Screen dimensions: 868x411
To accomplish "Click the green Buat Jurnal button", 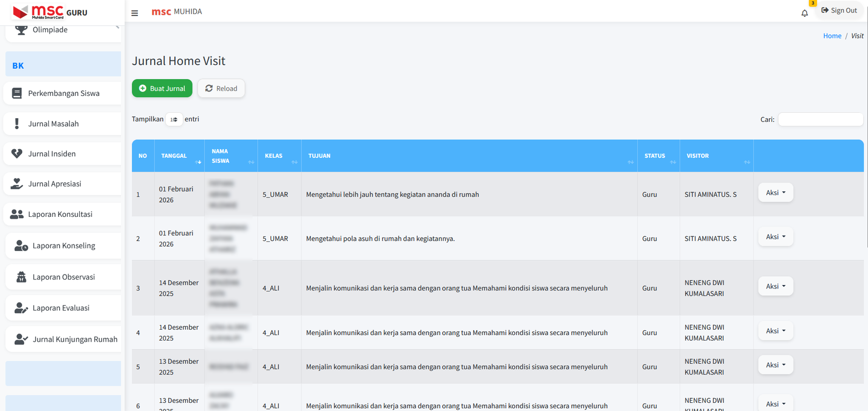I will pos(162,88).
